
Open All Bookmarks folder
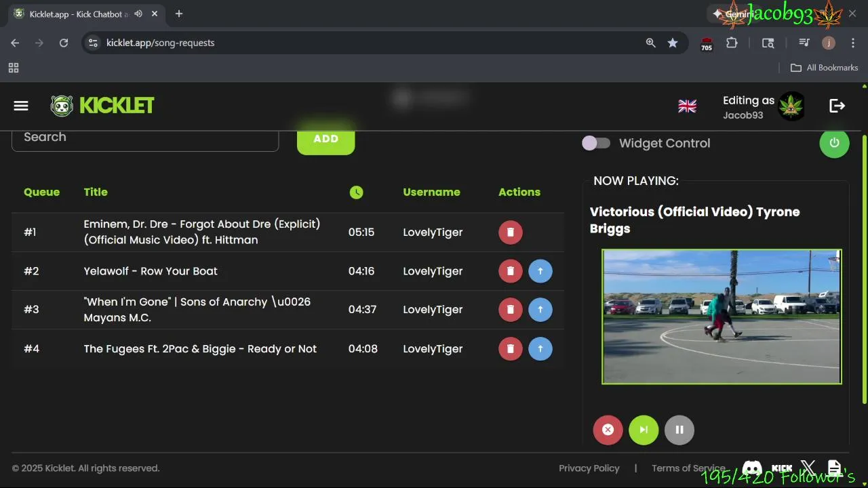[x=824, y=68]
